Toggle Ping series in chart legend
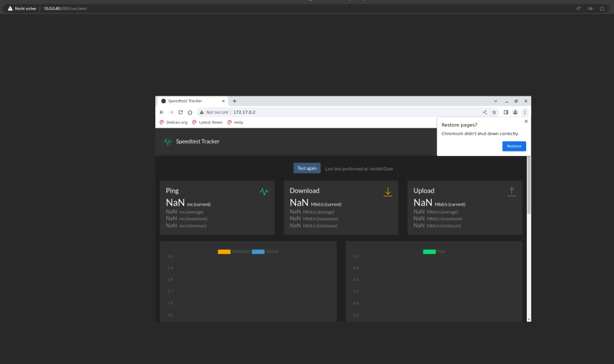614x364 pixels. coord(434,252)
